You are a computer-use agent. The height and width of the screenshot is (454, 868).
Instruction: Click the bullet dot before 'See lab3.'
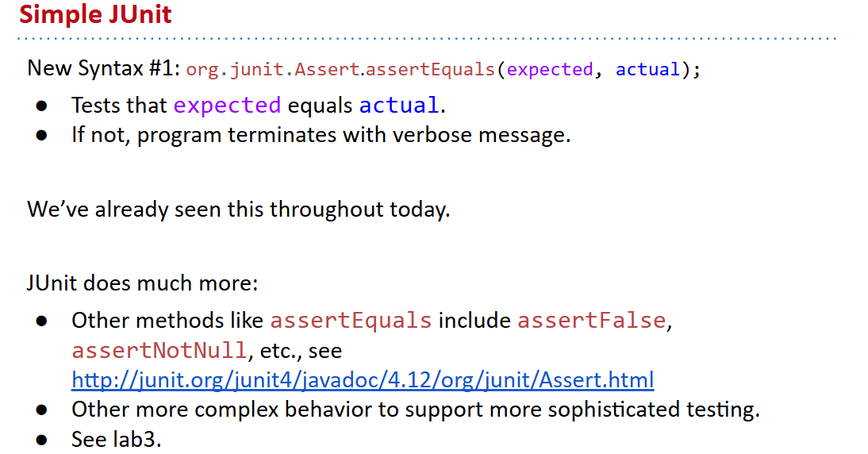[x=42, y=440]
